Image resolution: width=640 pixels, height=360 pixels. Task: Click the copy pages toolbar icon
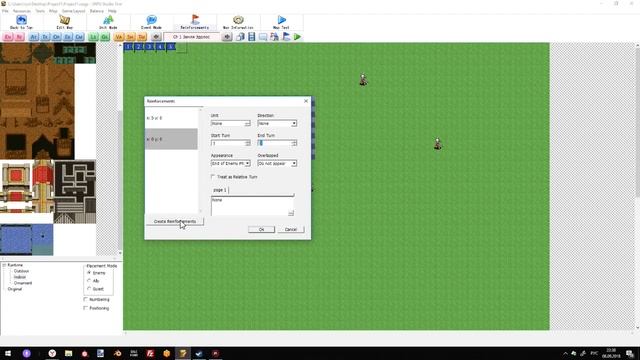point(240,37)
